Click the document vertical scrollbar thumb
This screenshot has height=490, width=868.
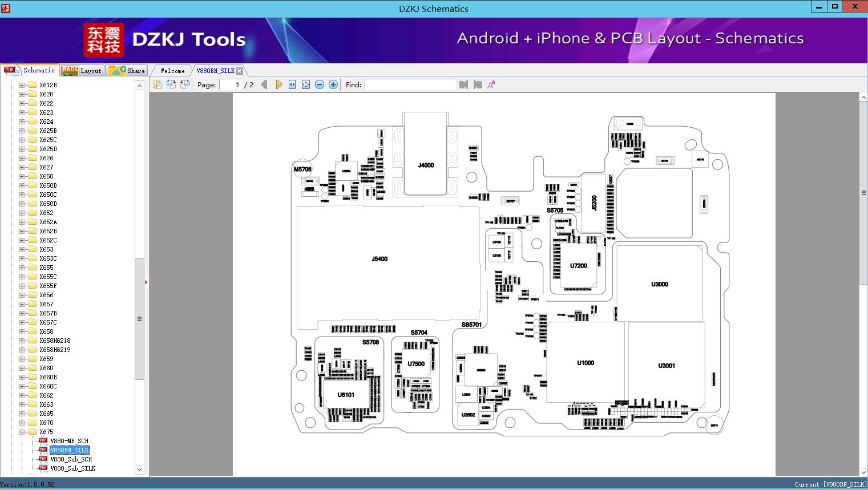coord(863,193)
